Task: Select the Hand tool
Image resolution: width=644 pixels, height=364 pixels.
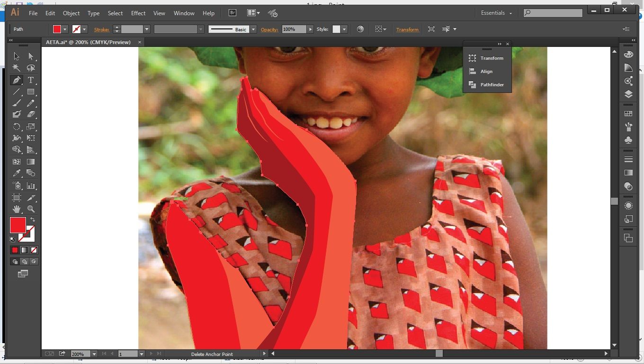Action: (17, 209)
